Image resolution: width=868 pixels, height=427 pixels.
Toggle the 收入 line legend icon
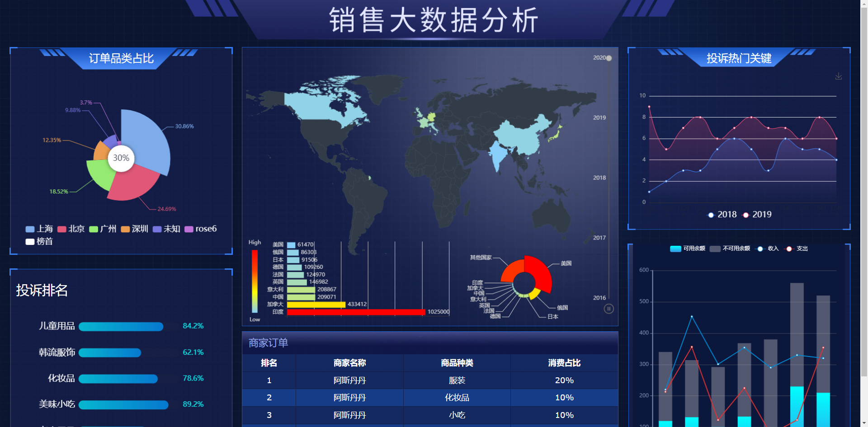[760, 249]
